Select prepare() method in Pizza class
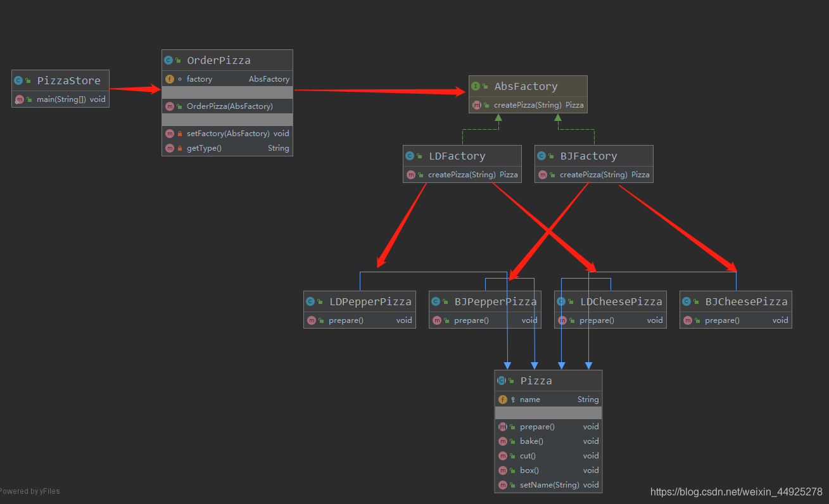 coord(548,427)
